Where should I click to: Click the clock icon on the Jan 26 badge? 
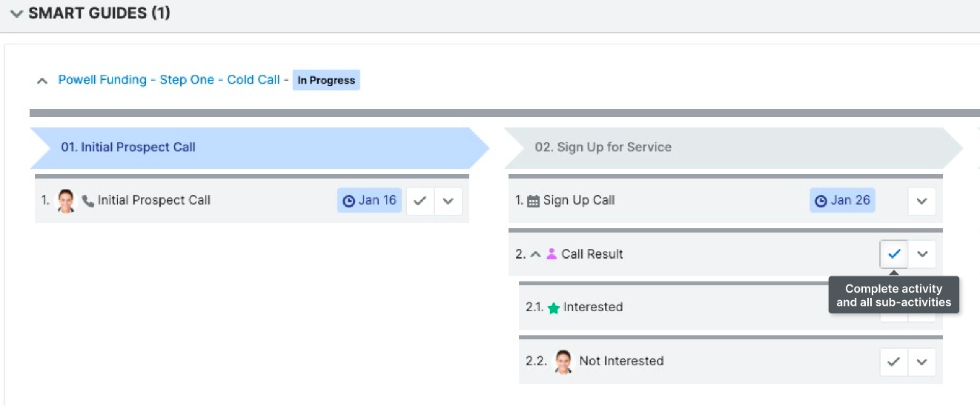[821, 201]
